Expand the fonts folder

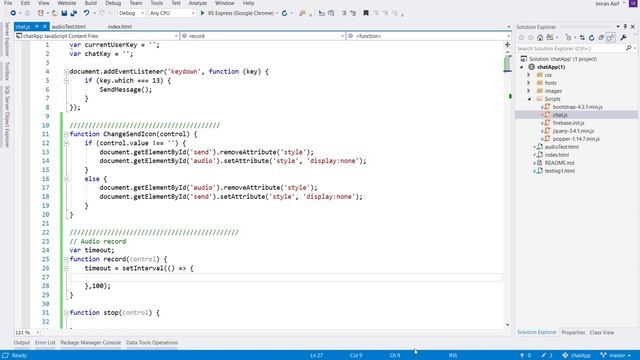529,83
